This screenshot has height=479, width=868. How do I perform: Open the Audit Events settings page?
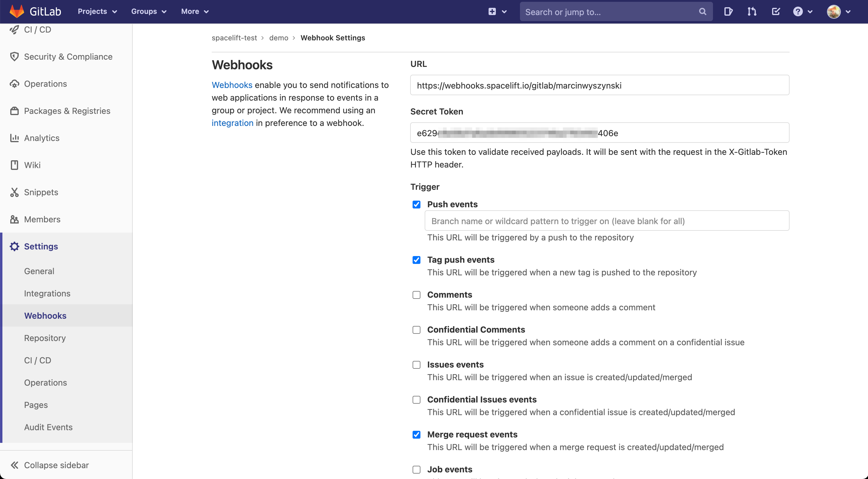[x=48, y=427]
